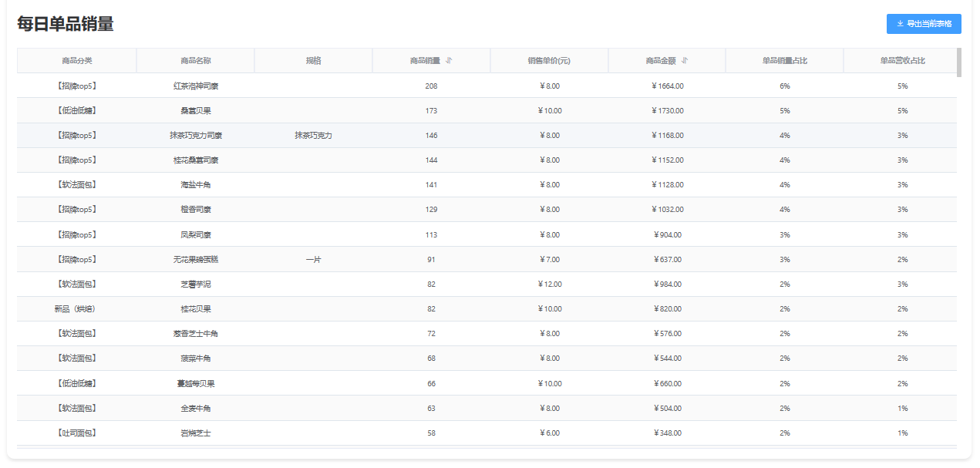Viewport: 980px width, 468px height.
Task: Click the table's vertical scrollbar thumb
Action: tap(959, 62)
